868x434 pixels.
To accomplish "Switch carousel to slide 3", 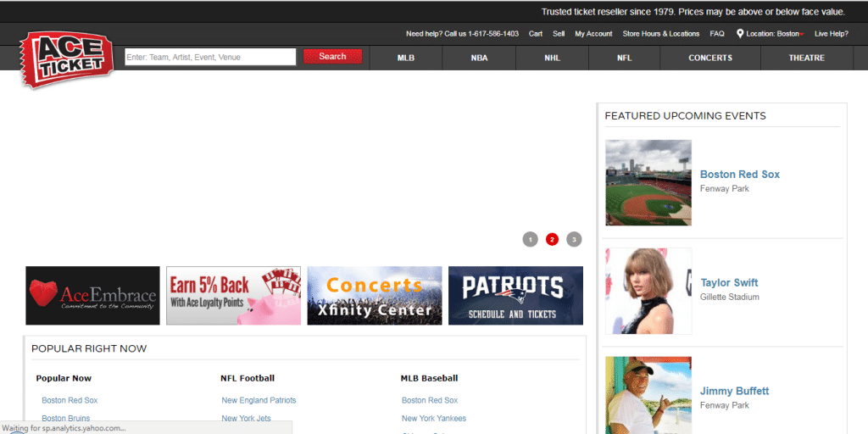I will click(574, 240).
